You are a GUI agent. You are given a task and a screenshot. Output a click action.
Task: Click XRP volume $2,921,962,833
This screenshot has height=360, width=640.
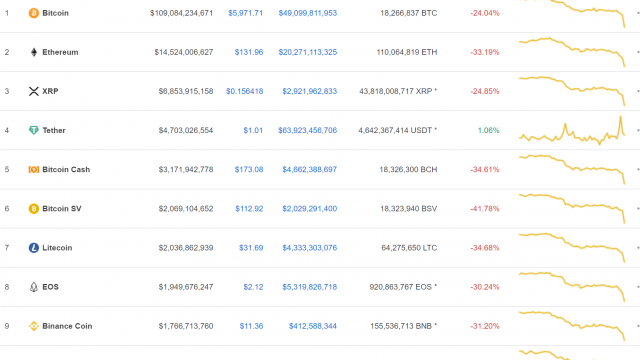[x=310, y=91]
